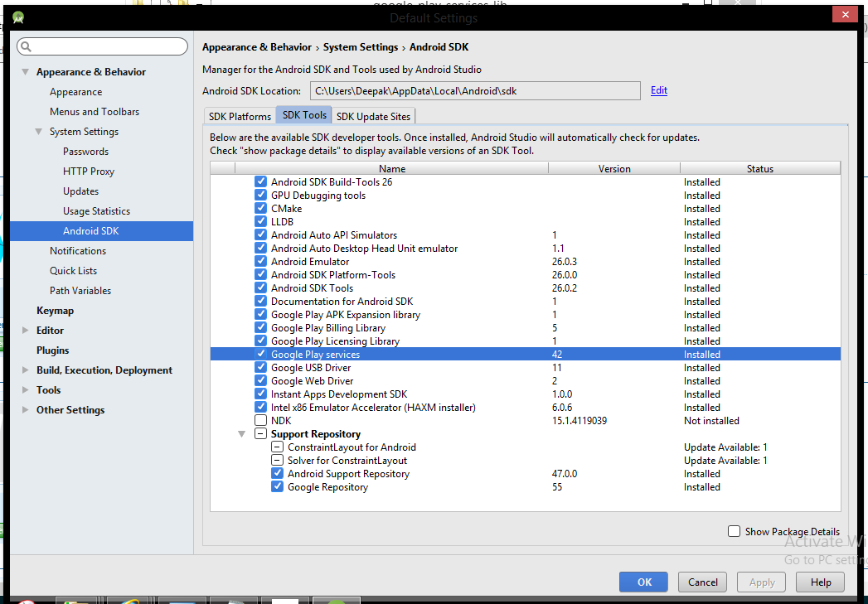Image resolution: width=868 pixels, height=604 pixels.
Task: Toggle CMake checkbox
Action: [261, 208]
